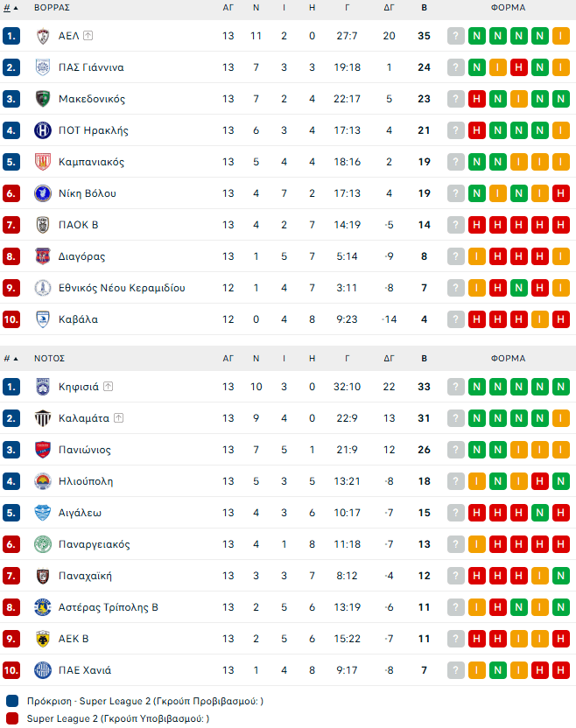Click the blue promotion legend square
Viewport: 576px width, 728px height.
11,701
